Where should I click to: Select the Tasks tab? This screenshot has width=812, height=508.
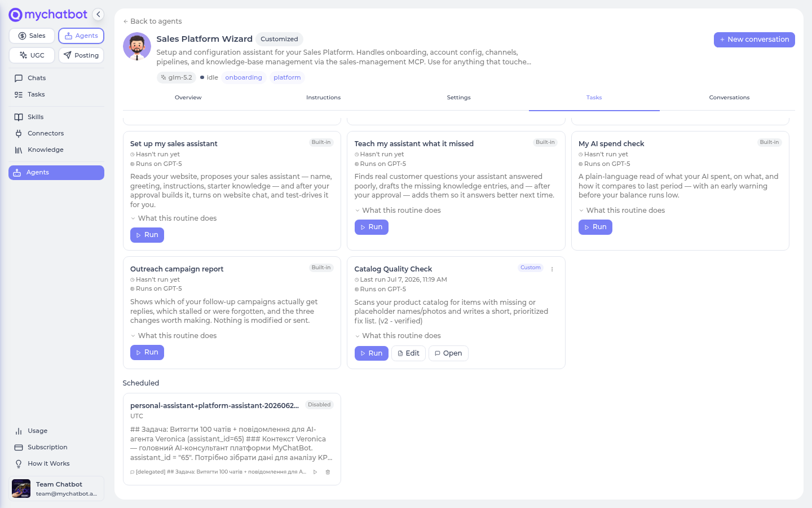tap(594, 98)
